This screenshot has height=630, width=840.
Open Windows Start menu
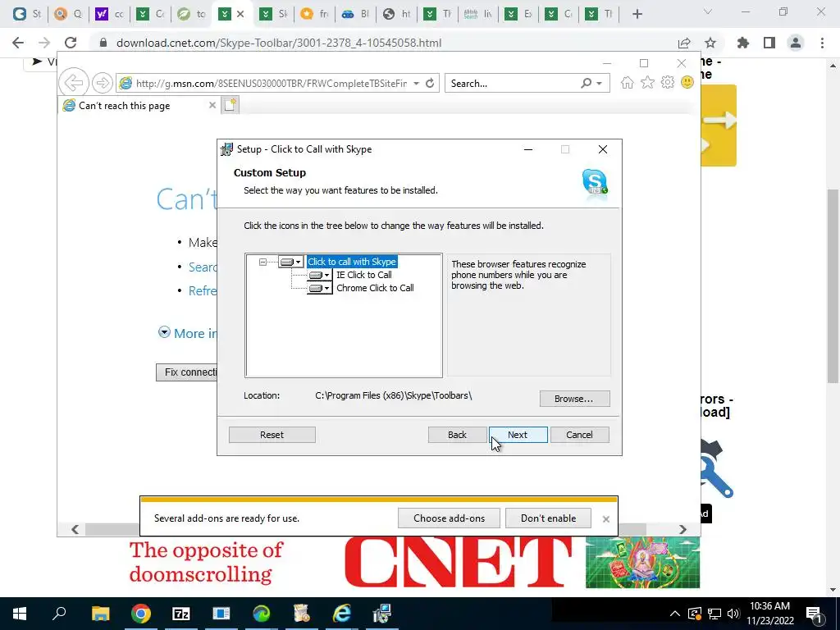pyautogui.click(x=20, y=614)
